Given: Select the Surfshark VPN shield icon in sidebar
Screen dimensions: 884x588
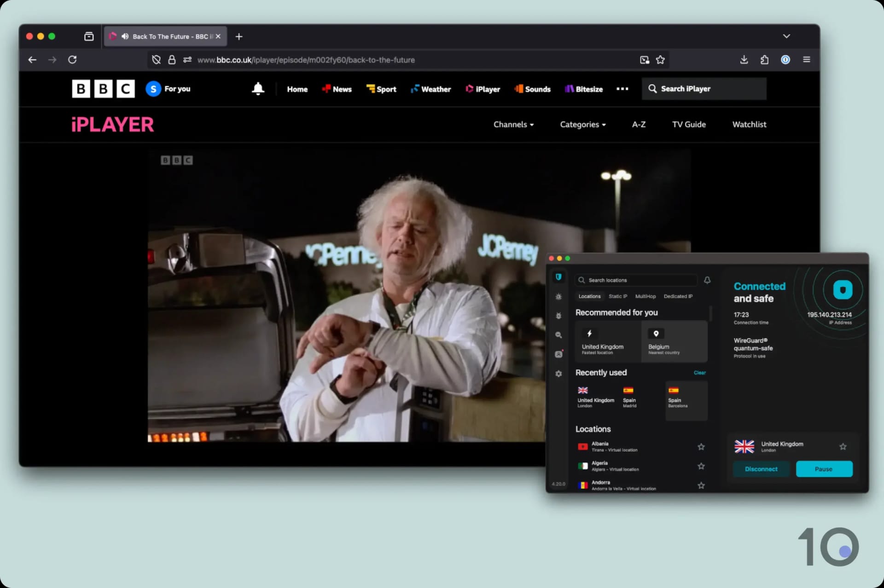Looking at the screenshot, I should point(558,277).
